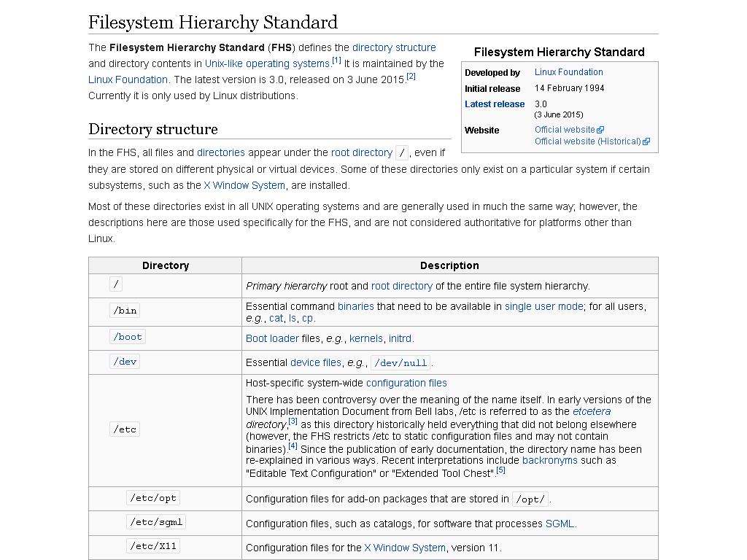This screenshot has width=747, height=560.
Task: Open the 'Boot loader' link
Action: pos(272,338)
